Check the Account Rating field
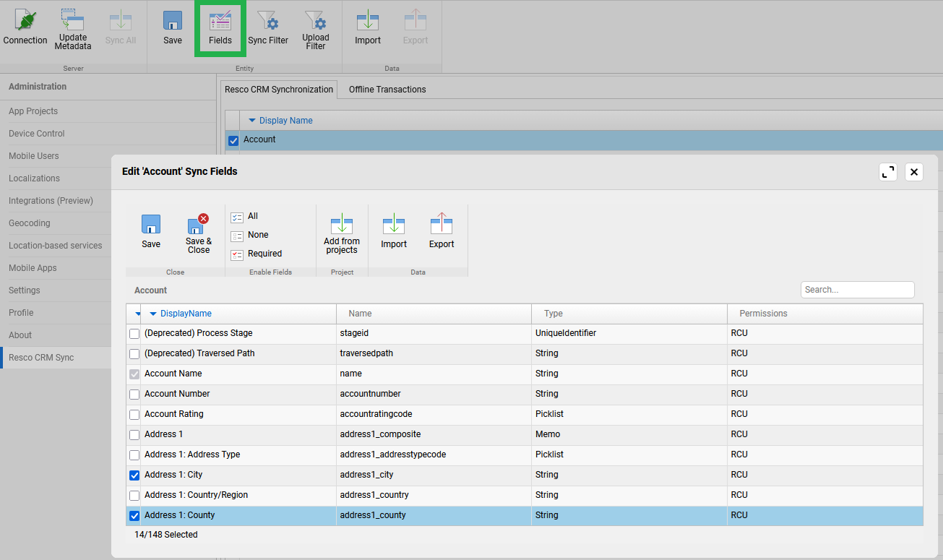This screenshot has height=560, width=943. [x=134, y=415]
